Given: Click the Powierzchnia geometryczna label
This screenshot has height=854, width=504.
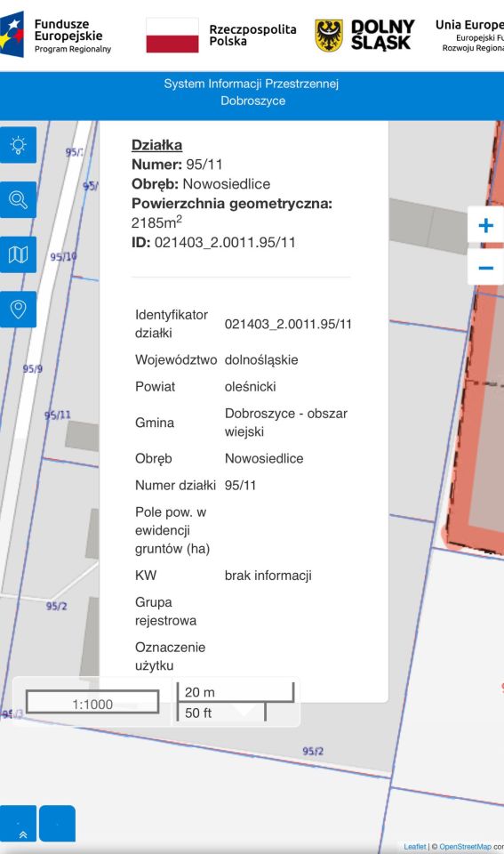Looking at the screenshot, I should click(232, 204).
